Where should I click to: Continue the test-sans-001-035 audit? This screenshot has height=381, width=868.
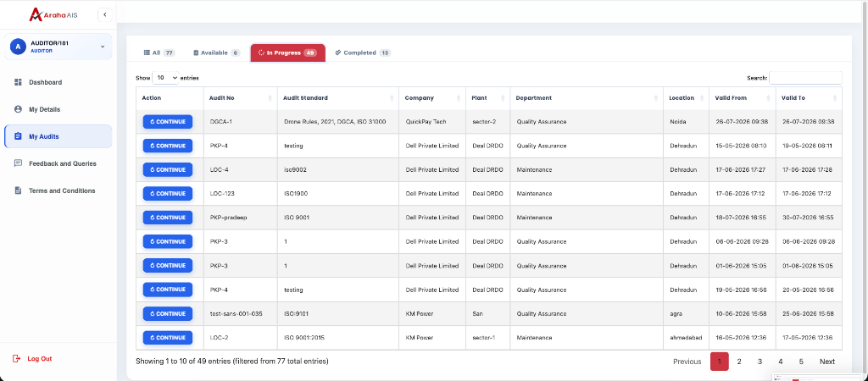(x=168, y=313)
